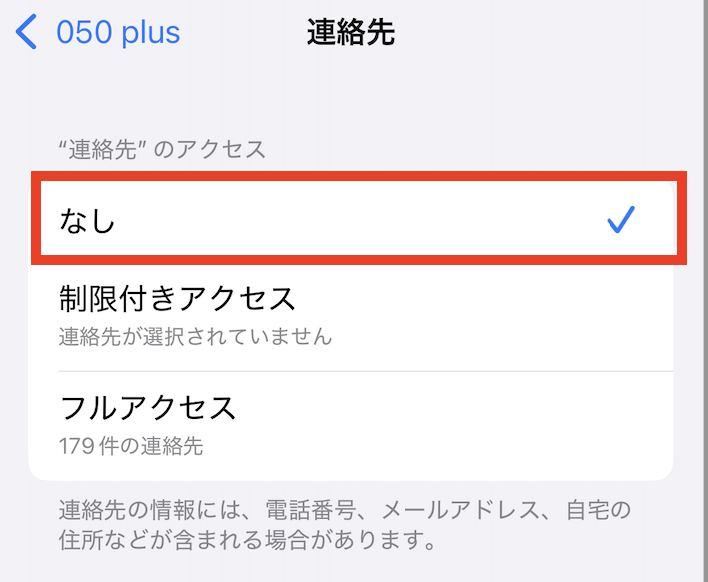Screen dimensions: 708x582
Task: Tap the 179 件の連絡先 subtitle
Action: (x=131, y=446)
